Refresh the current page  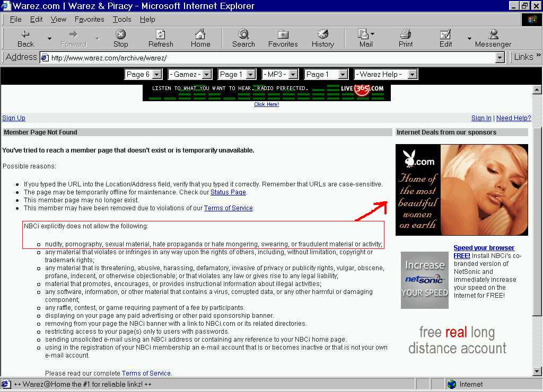[161, 38]
